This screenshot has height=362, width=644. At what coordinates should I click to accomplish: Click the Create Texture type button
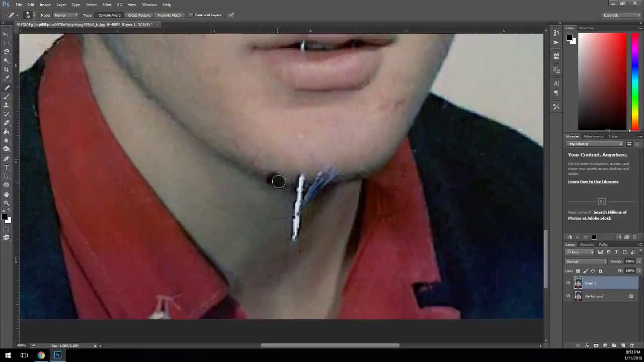pyautogui.click(x=139, y=15)
